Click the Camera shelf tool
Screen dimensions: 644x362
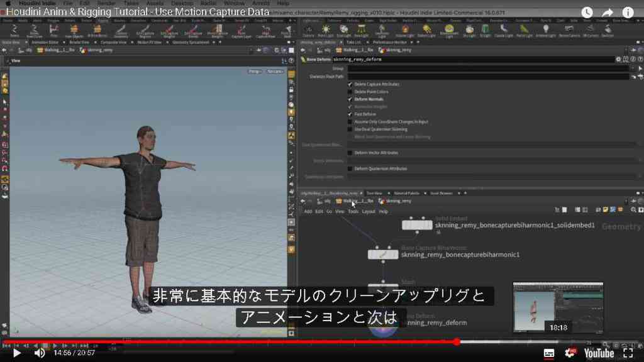(x=308, y=30)
